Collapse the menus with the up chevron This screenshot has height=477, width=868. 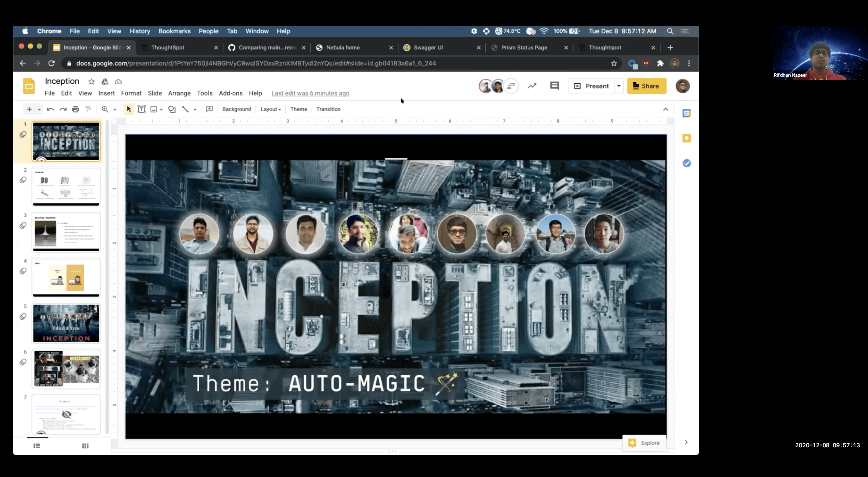coord(665,109)
